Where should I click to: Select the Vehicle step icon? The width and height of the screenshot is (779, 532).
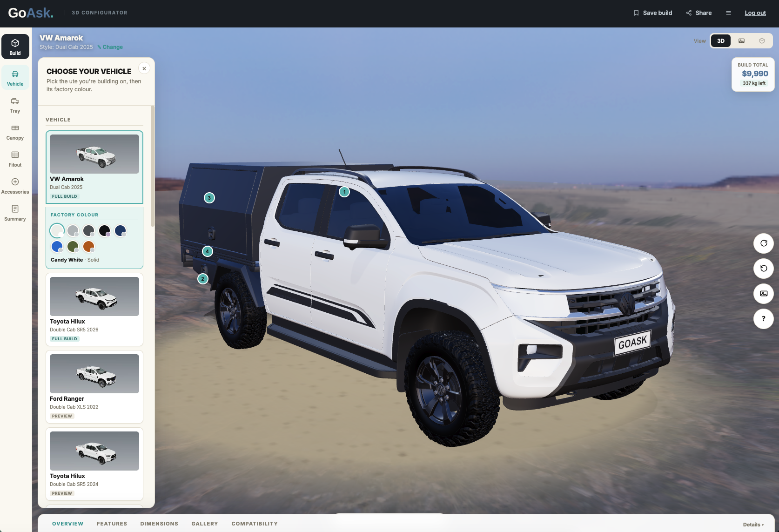[15, 78]
